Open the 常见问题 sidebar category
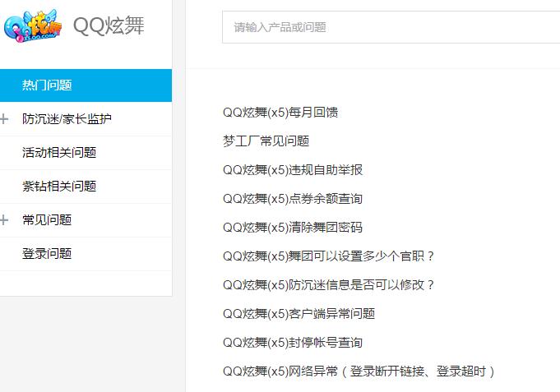This screenshot has height=392, width=560. 47,220
